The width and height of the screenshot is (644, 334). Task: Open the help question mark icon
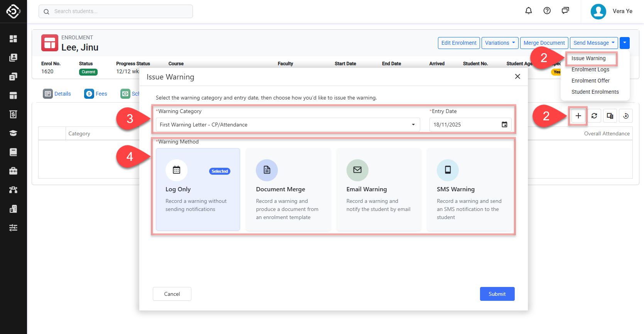tap(547, 11)
